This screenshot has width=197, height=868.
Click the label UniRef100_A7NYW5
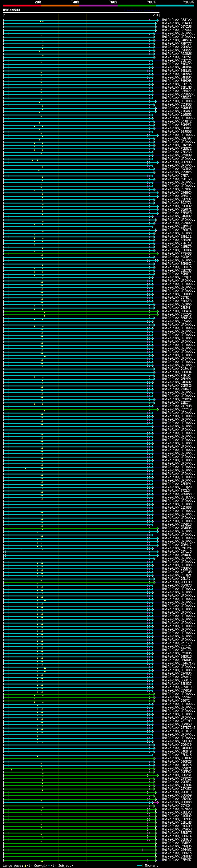(177, 145)
